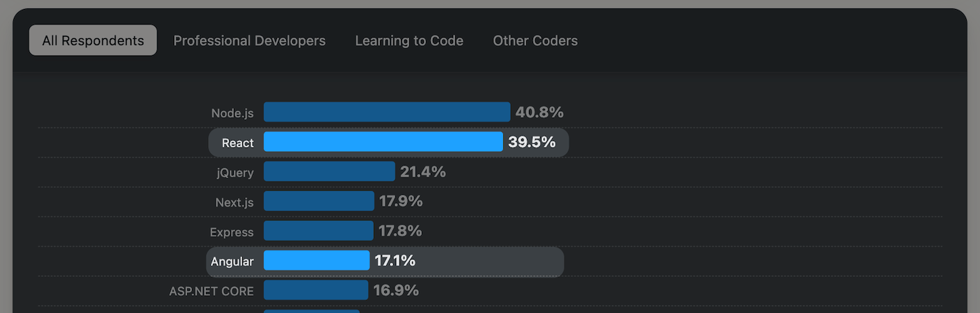Open the Learning to Code tab
This screenshot has height=313, width=980.
409,41
